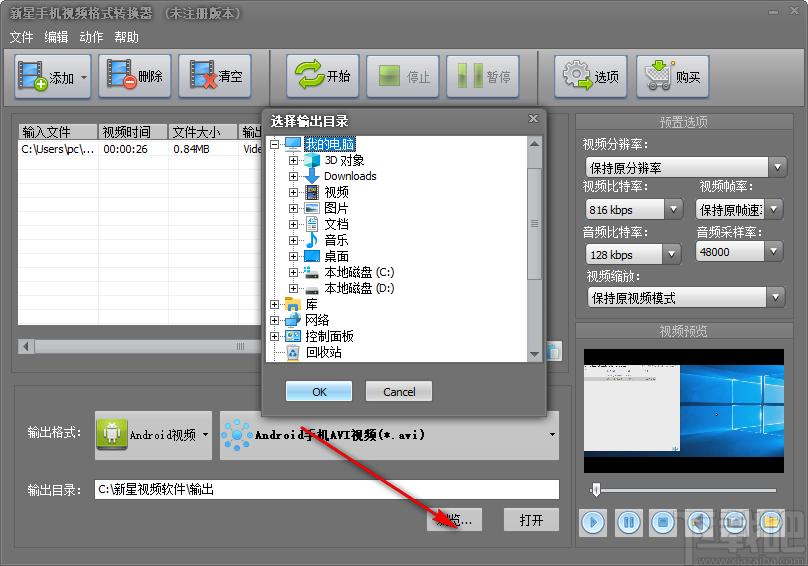The width and height of the screenshot is (808, 566).
Task: Select 我的电脑 in the folder tree
Action: (329, 144)
